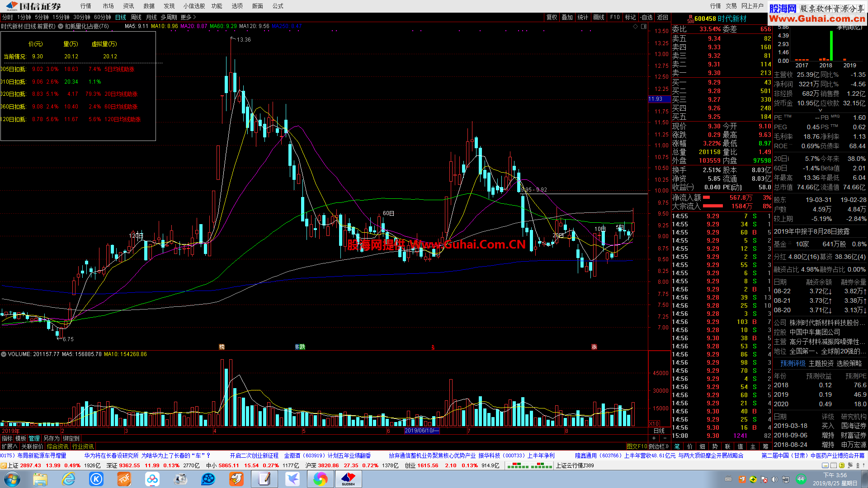Switch chart to the 30分钟 period
The image size is (868, 488).
click(82, 17)
